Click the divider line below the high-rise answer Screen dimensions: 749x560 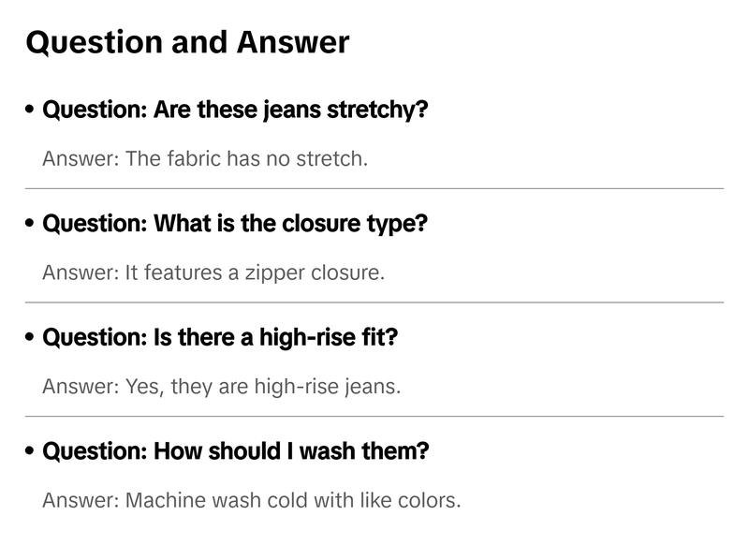coord(374,416)
